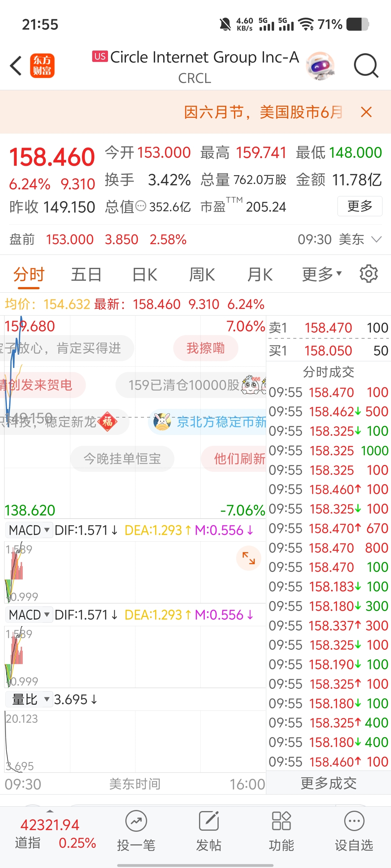The width and height of the screenshot is (391, 868).
Task: Tap the battery 71% status indicator
Action: coord(344,24)
